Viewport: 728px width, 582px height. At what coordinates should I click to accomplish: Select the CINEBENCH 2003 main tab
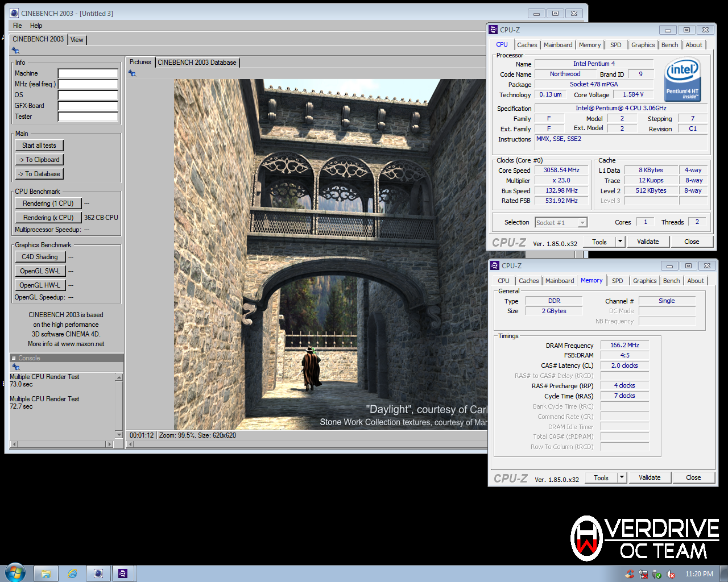[x=38, y=39]
